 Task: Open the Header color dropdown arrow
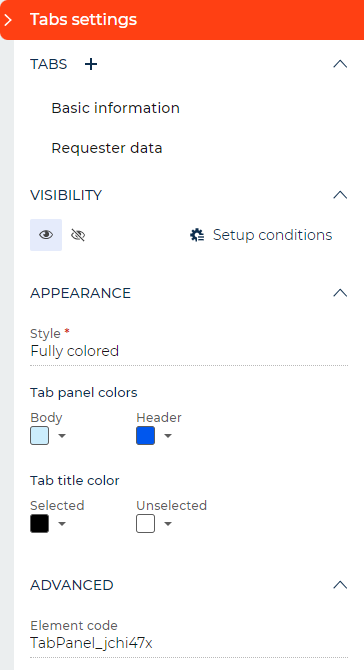point(168,436)
